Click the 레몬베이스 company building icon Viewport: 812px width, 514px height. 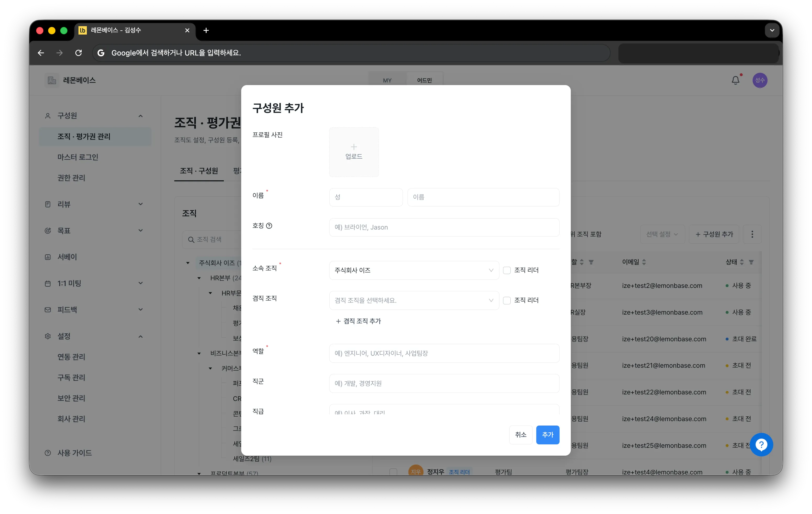click(52, 80)
